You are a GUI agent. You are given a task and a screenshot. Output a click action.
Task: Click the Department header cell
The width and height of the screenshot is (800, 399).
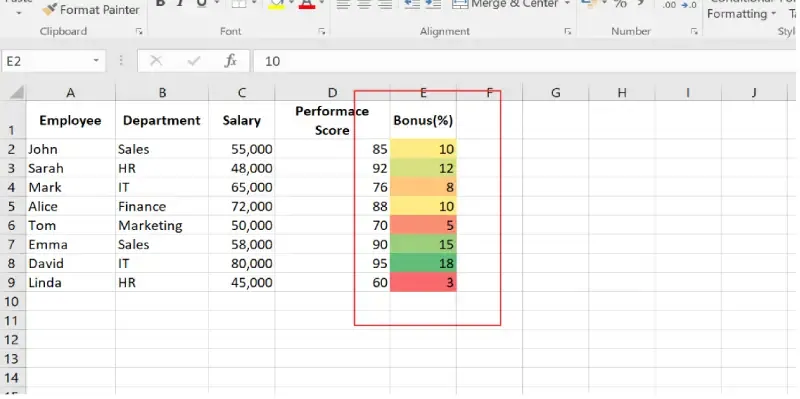pyautogui.click(x=162, y=120)
